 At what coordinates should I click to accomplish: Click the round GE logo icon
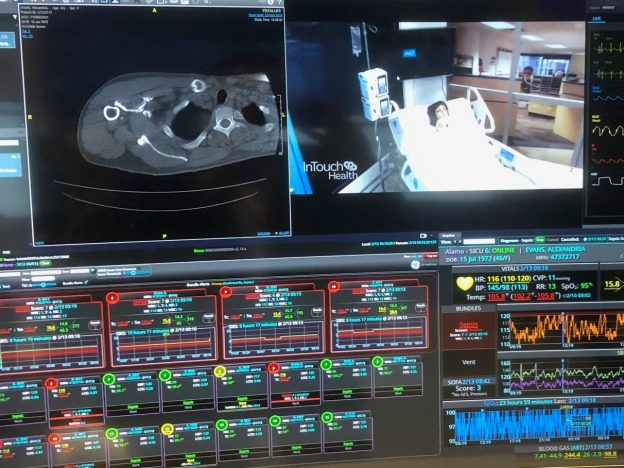(x=415, y=265)
